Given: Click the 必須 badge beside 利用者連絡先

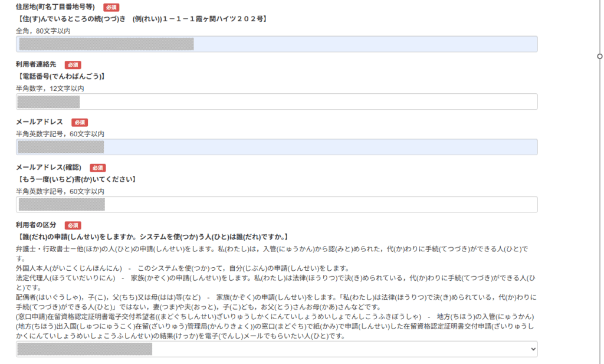Looking at the screenshot, I should coord(73,65).
